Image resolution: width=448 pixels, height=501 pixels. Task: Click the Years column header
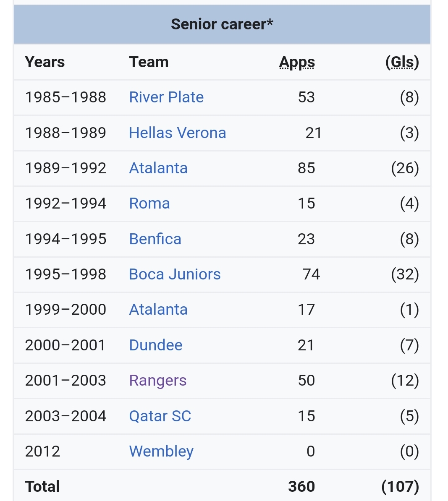pos(45,62)
